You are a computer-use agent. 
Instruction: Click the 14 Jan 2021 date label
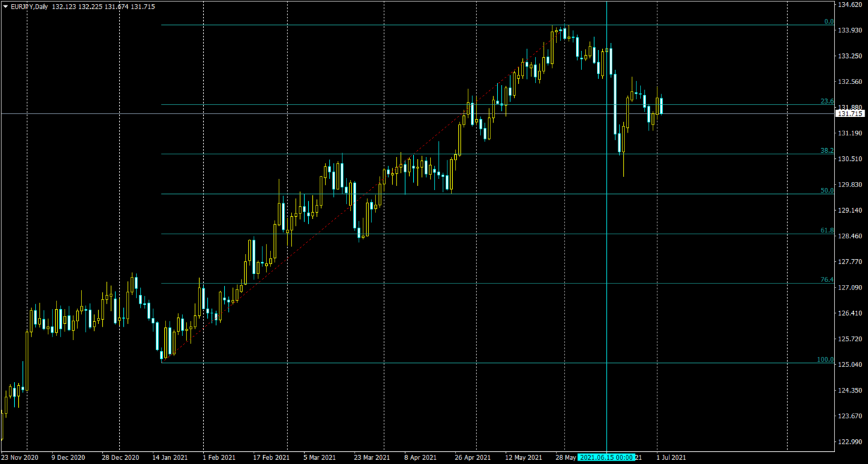170,457
